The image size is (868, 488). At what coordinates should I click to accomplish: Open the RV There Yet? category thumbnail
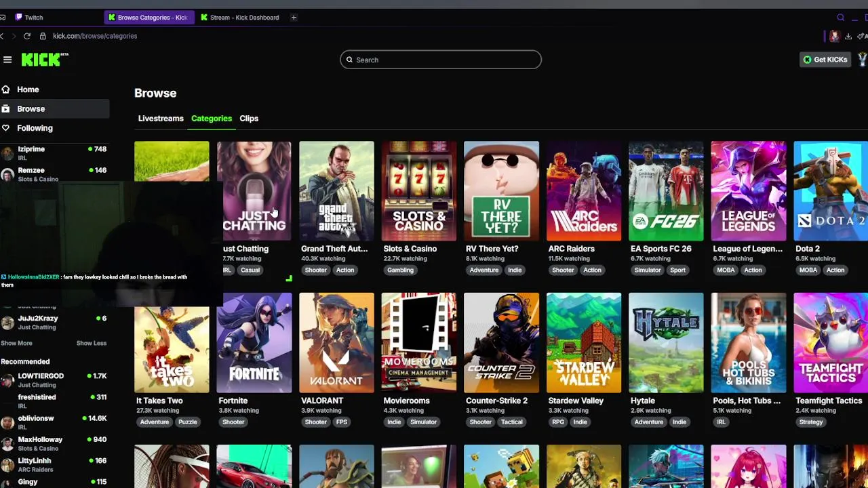coord(501,191)
